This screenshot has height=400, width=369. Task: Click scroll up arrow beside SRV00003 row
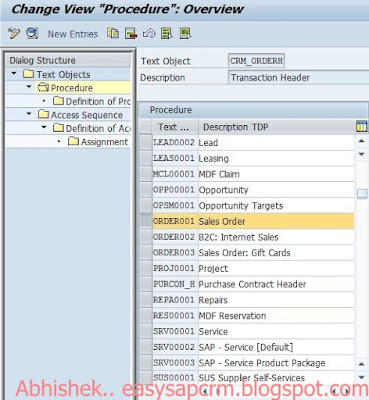point(361,364)
